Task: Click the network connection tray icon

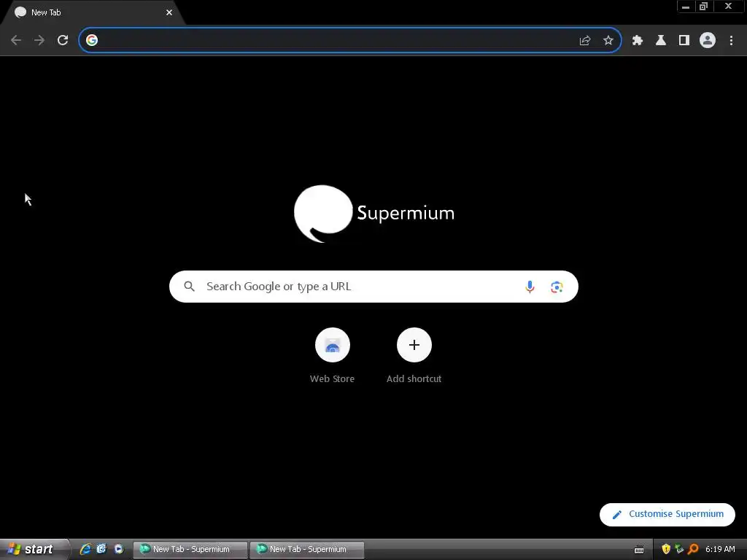Action: 679,549
